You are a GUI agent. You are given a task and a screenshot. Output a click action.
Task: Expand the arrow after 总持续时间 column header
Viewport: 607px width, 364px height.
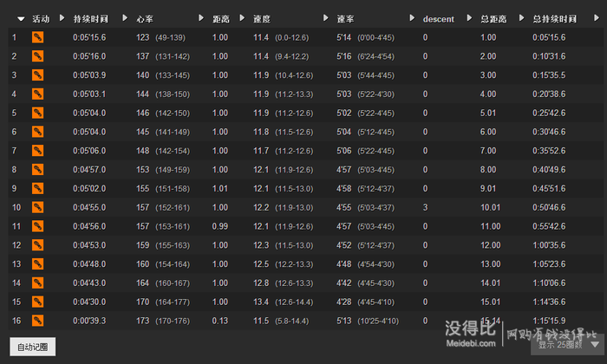pos(597,18)
